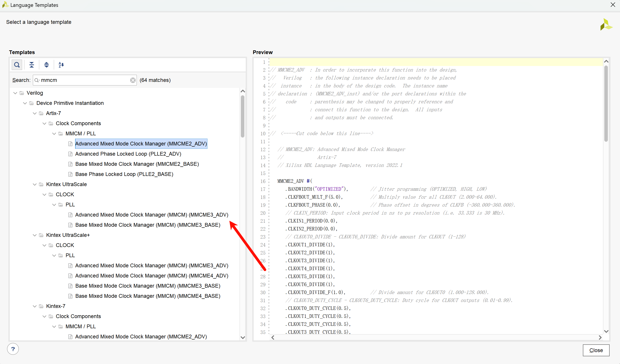This screenshot has height=364, width=620.
Task: Click folder icon beside Kintex UltraScale
Action: click(41, 184)
